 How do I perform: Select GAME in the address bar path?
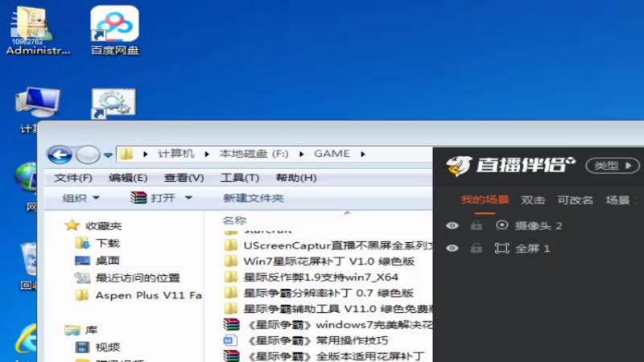click(332, 154)
